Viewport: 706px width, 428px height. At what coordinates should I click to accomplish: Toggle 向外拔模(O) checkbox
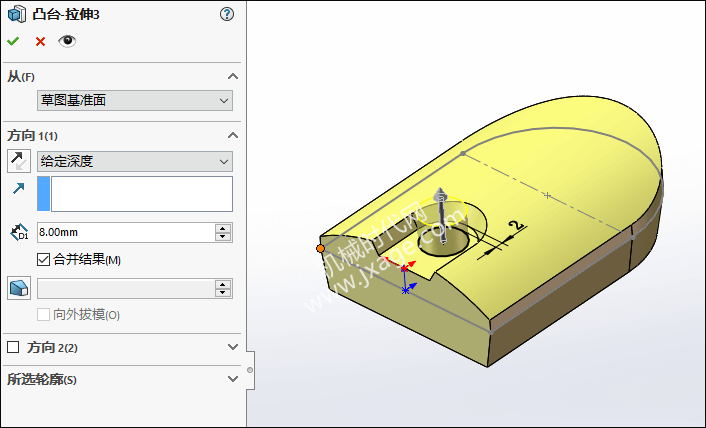tap(43, 314)
